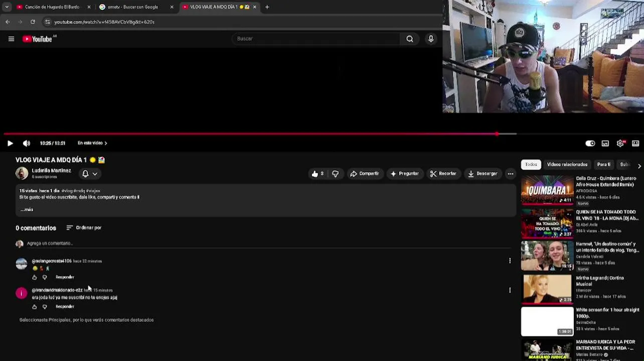The height and width of the screenshot is (361, 644).
Task: Click the youtube.com address bar URL
Action: pyautogui.click(x=104, y=22)
